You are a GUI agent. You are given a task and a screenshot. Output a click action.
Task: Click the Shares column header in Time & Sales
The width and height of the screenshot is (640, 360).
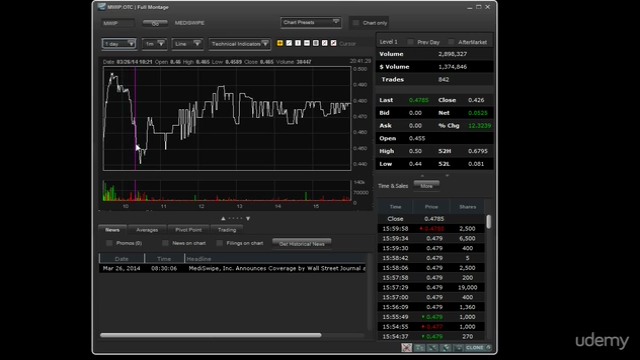pyautogui.click(x=468, y=207)
